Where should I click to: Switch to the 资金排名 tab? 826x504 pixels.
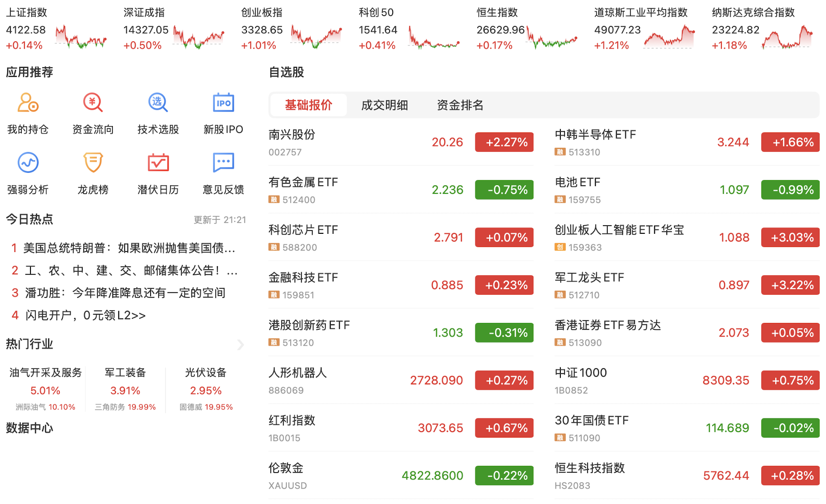tap(459, 105)
